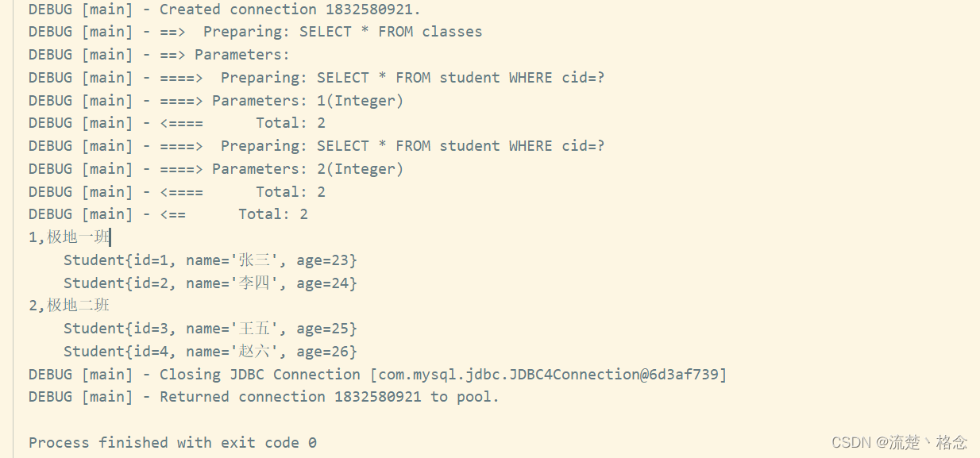Click the empty 'Parameters:' debug line

[159, 55]
